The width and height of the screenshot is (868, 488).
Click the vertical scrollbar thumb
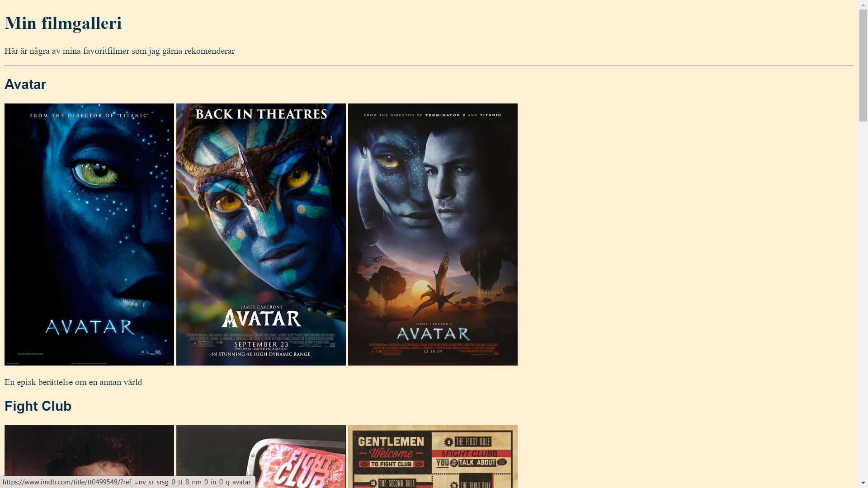click(x=863, y=65)
